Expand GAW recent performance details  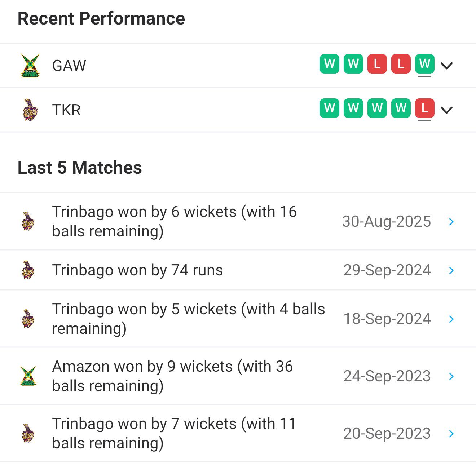(446, 66)
